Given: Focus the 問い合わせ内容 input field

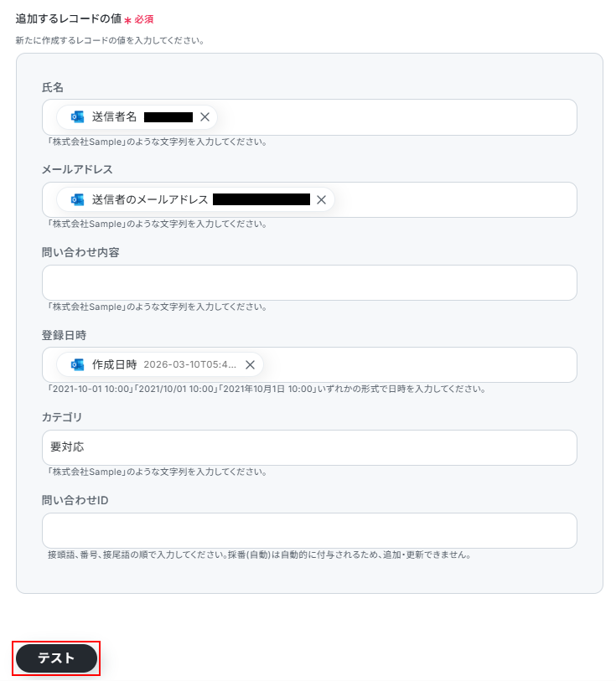Looking at the screenshot, I should pos(309,283).
